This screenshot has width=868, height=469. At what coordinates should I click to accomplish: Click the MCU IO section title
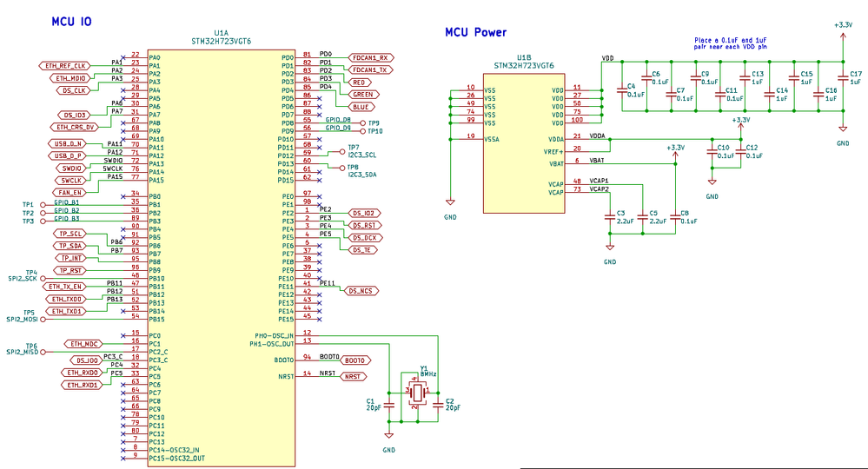pyautogui.click(x=71, y=22)
